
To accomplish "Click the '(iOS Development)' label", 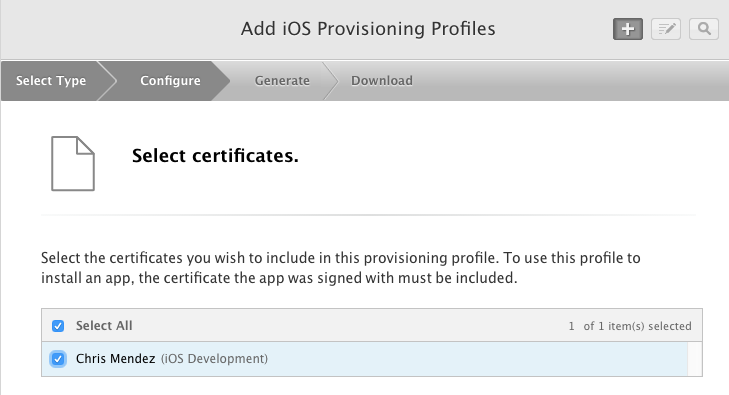I will click(x=214, y=359).
